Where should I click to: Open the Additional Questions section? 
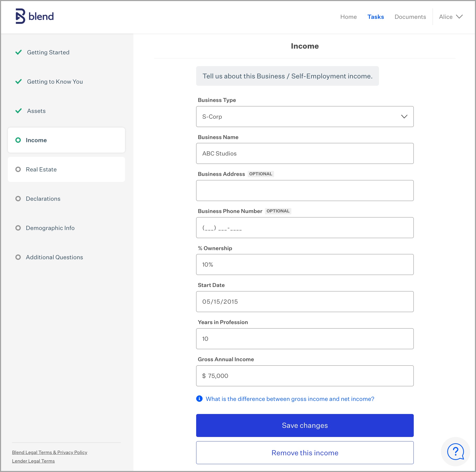[54, 257]
